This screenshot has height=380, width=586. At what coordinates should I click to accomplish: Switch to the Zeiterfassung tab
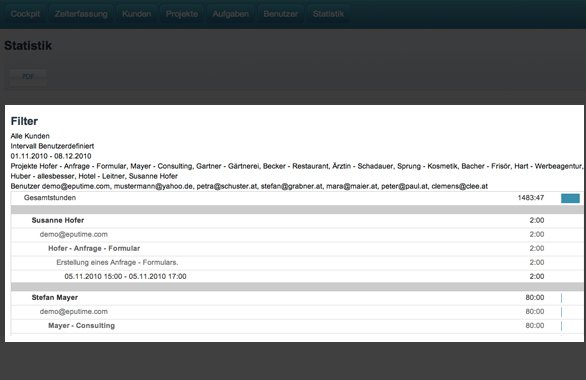click(81, 14)
